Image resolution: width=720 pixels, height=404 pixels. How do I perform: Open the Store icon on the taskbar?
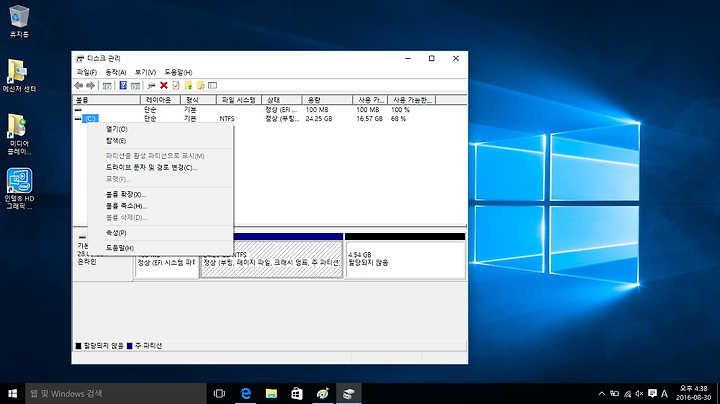pyautogui.click(x=297, y=393)
